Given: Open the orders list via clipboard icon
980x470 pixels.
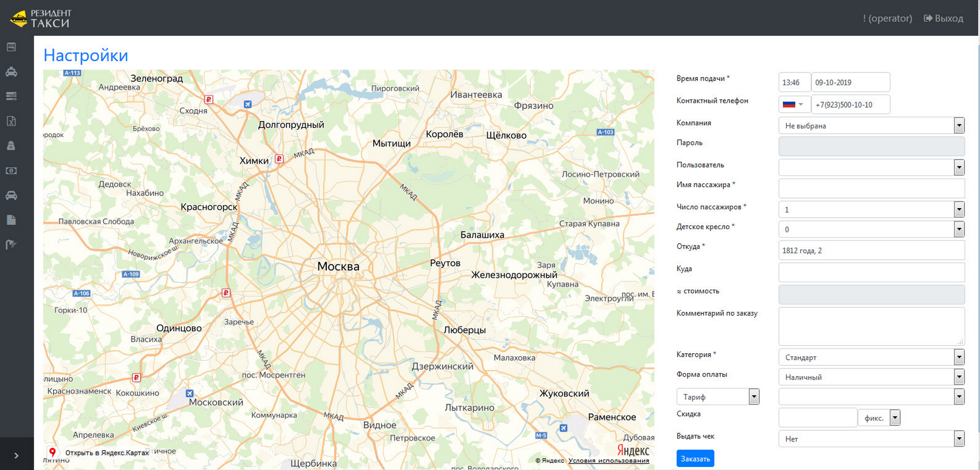Looking at the screenshot, I should [11, 46].
